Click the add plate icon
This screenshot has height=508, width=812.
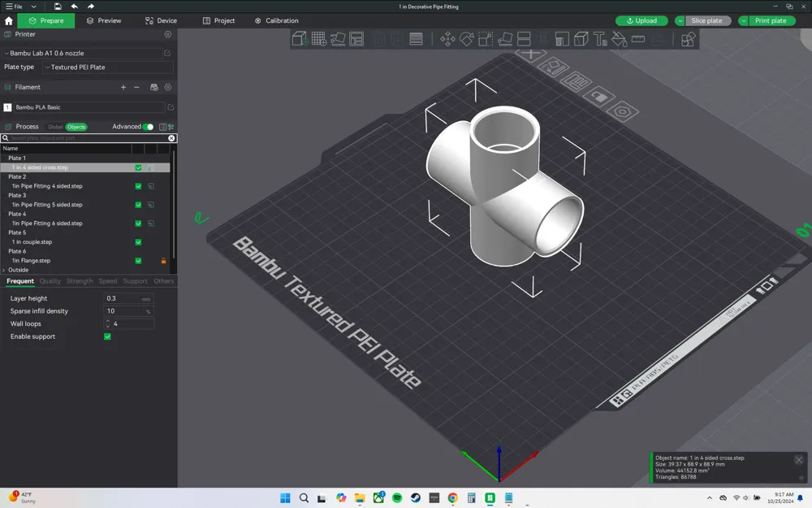click(x=317, y=38)
